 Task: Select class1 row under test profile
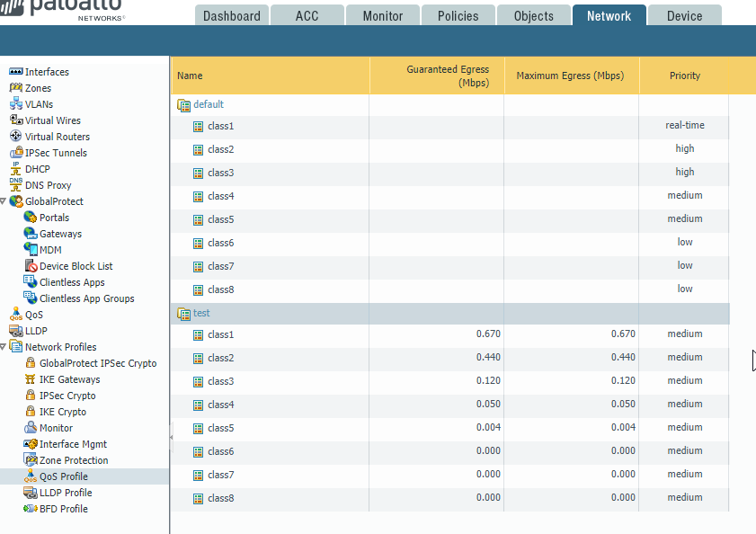click(x=220, y=334)
